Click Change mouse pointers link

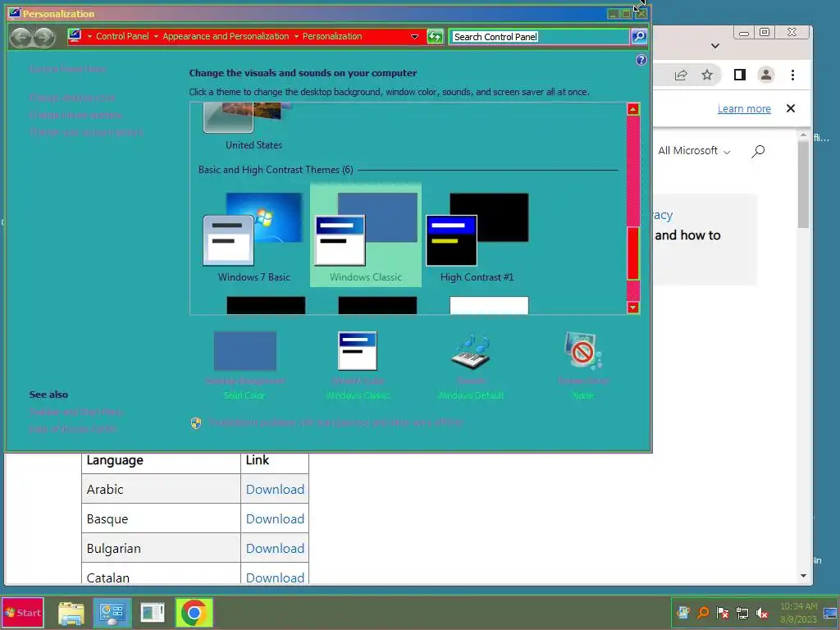pos(75,115)
